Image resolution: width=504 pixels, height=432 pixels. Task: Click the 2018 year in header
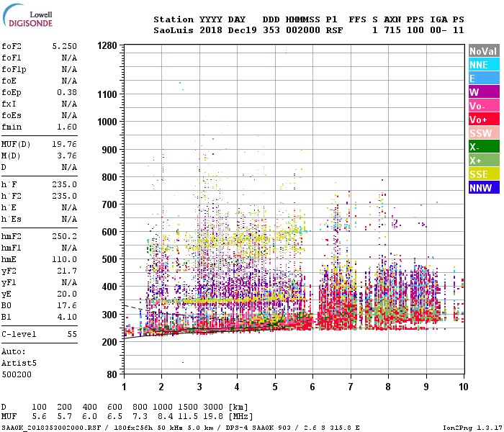[211, 30]
